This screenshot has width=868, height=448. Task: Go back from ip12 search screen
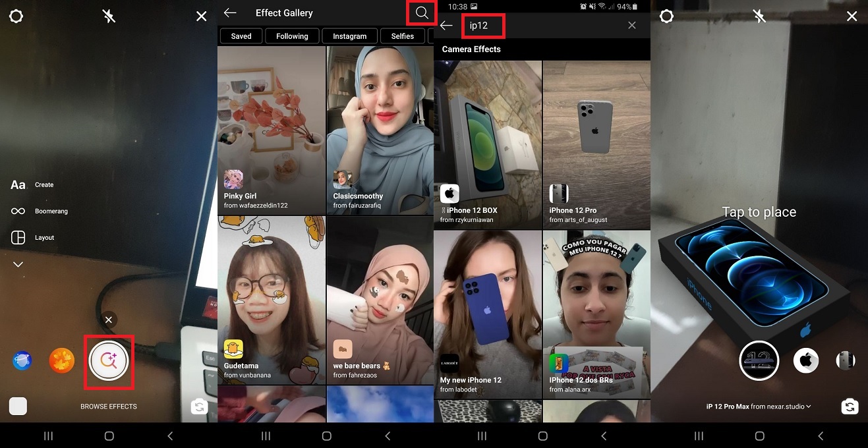(x=446, y=26)
